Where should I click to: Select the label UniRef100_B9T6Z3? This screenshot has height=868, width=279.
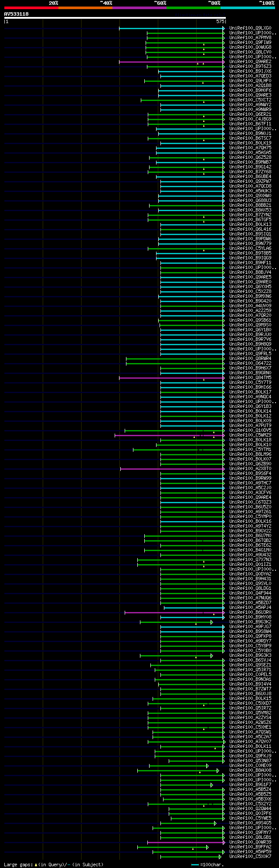pyautogui.click(x=250, y=67)
